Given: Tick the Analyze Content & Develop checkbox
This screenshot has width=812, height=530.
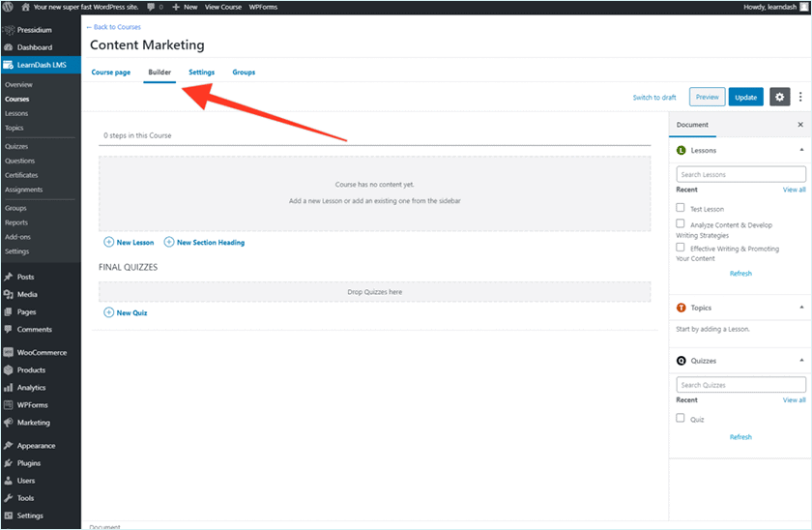Looking at the screenshot, I should click(681, 224).
